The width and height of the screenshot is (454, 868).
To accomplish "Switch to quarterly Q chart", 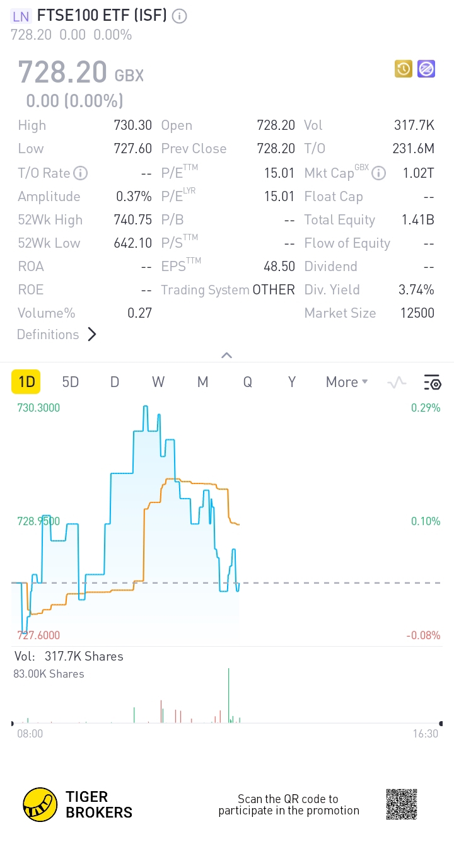I will tap(248, 382).
